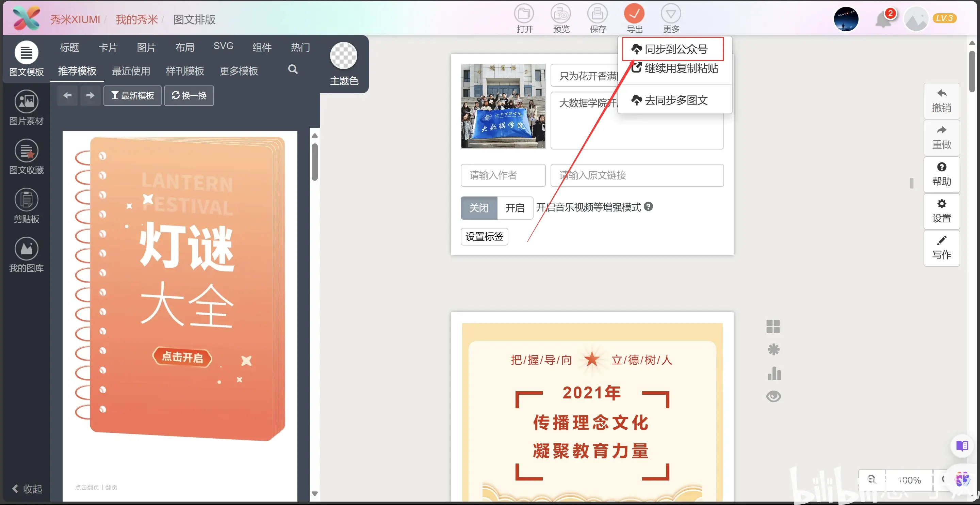Click the template search magnifier icon

293,69
